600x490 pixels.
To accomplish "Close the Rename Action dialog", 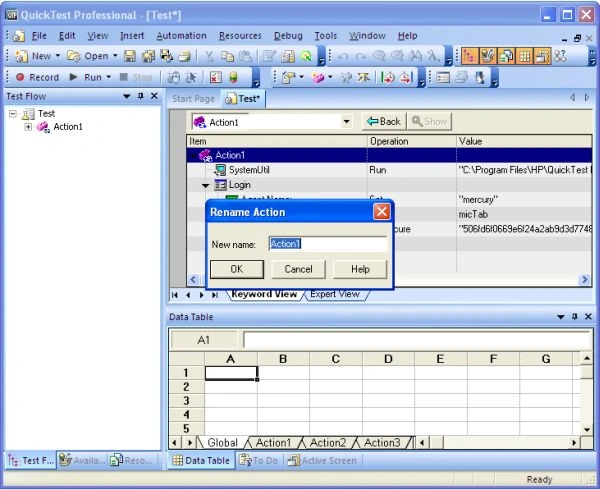I will (x=382, y=212).
